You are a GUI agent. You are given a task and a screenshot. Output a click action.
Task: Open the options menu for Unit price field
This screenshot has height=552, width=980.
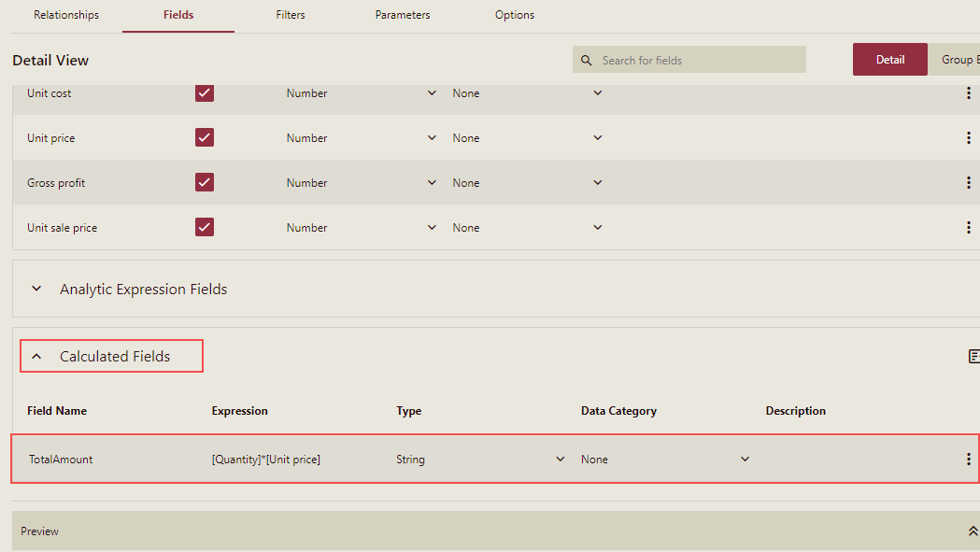(968, 137)
